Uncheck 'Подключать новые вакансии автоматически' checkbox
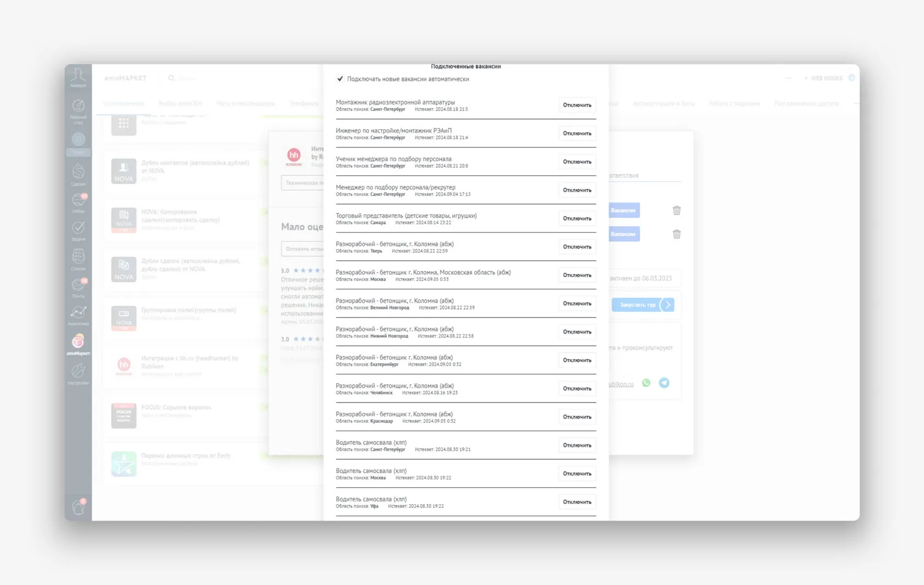The height and width of the screenshot is (585, 924). [340, 79]
